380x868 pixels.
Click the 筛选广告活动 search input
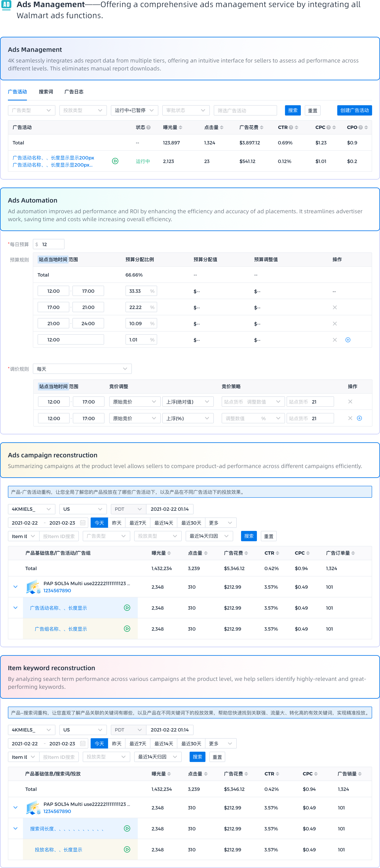(245, 110)
